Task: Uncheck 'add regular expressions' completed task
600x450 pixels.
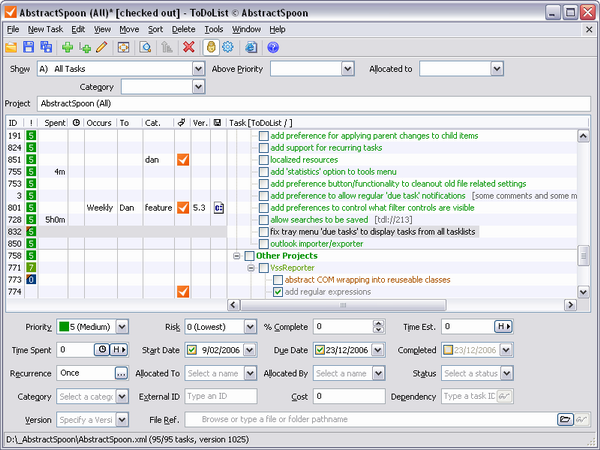Action: pyautogui.click(x=278, y=292)
